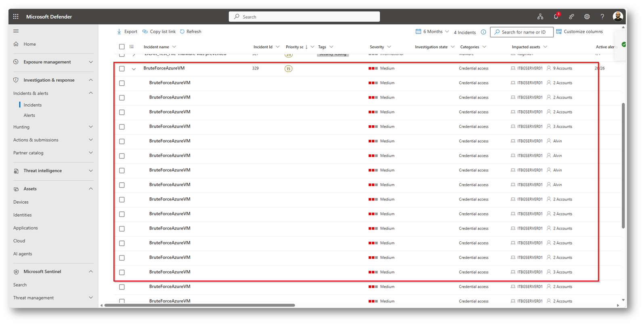
Task: Open the user profile avatar
Action: pyautogui.click(x=617, y=17)
